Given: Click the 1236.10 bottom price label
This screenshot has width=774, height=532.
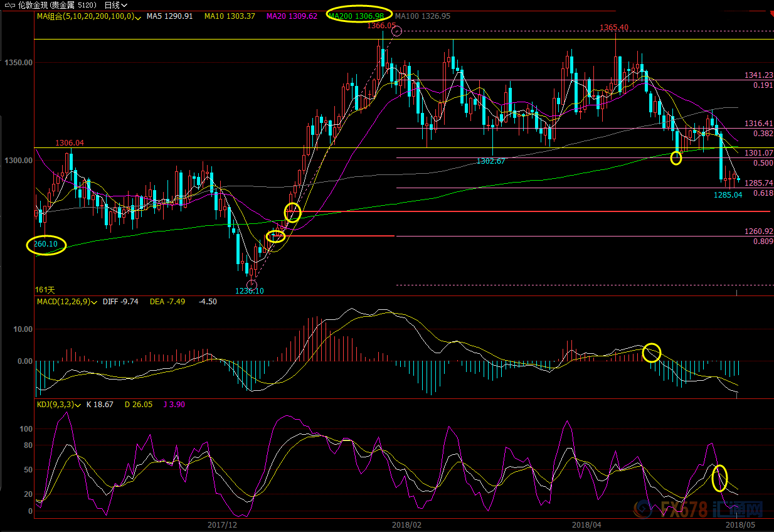Looking at the screenshot, I should click(x=250, y=291).
